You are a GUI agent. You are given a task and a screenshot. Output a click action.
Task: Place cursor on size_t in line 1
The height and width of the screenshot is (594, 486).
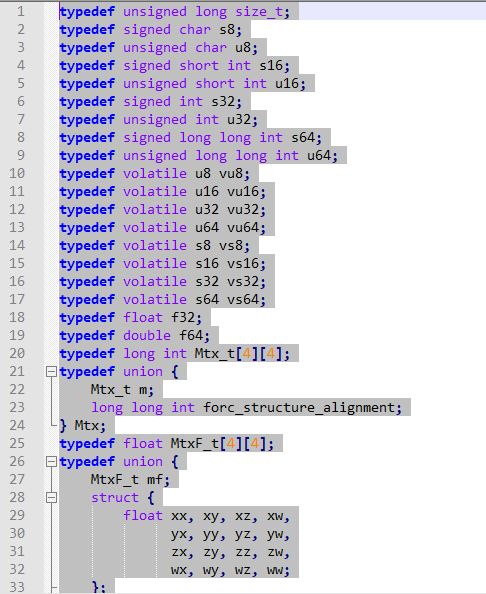click(259, 12)
